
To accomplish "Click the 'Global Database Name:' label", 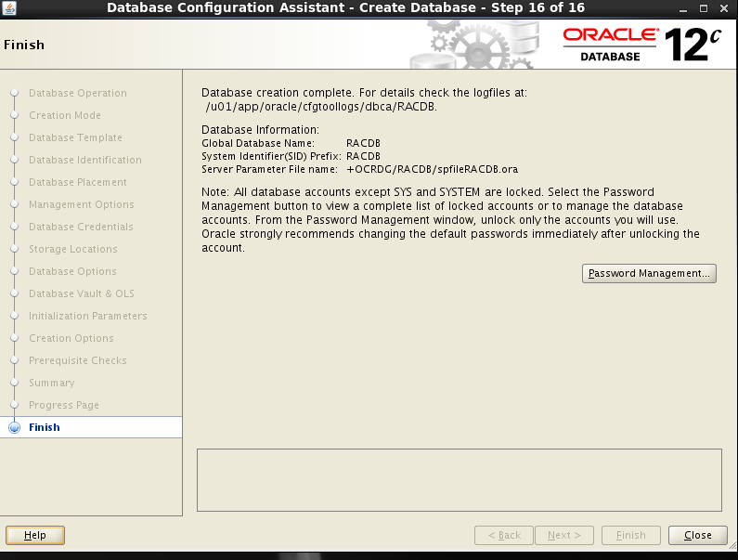I will [258, 143].
